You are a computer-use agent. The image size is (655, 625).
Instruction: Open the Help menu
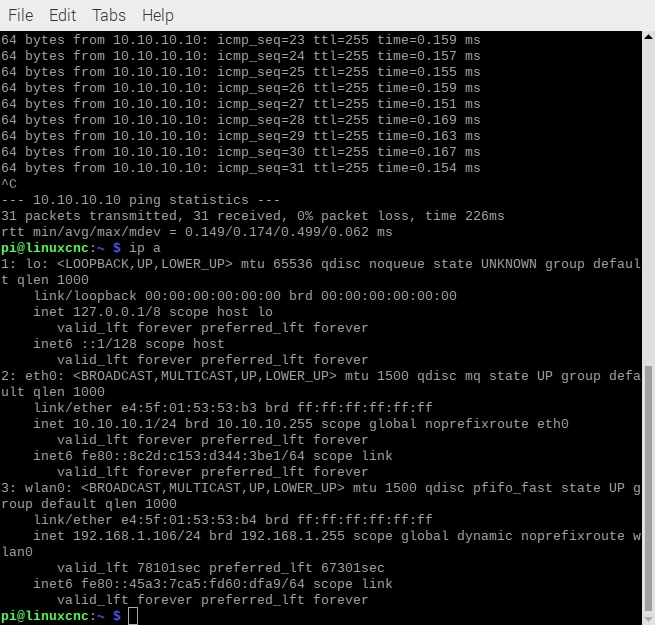[157, 15]
